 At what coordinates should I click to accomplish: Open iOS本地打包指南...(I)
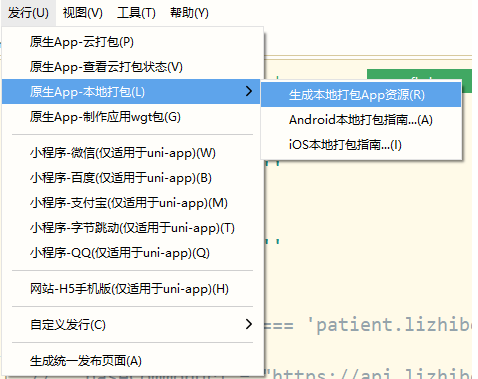(361, 145)
